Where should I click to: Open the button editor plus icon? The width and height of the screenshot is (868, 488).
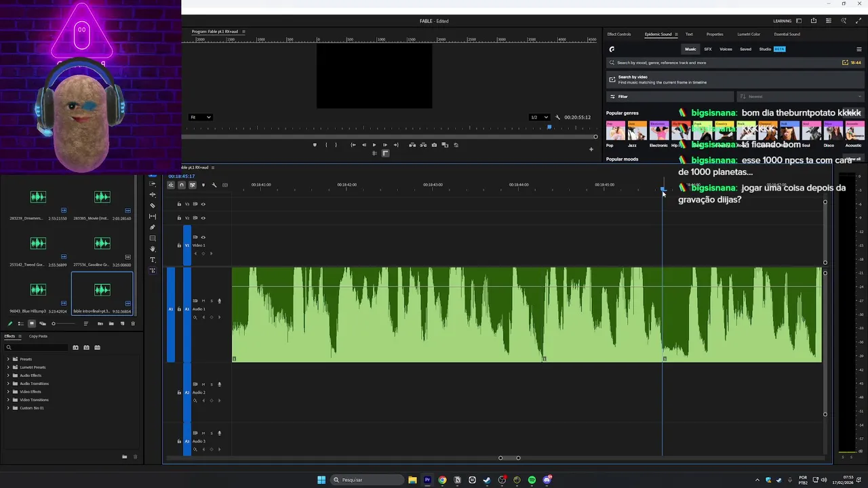point(591,149)
